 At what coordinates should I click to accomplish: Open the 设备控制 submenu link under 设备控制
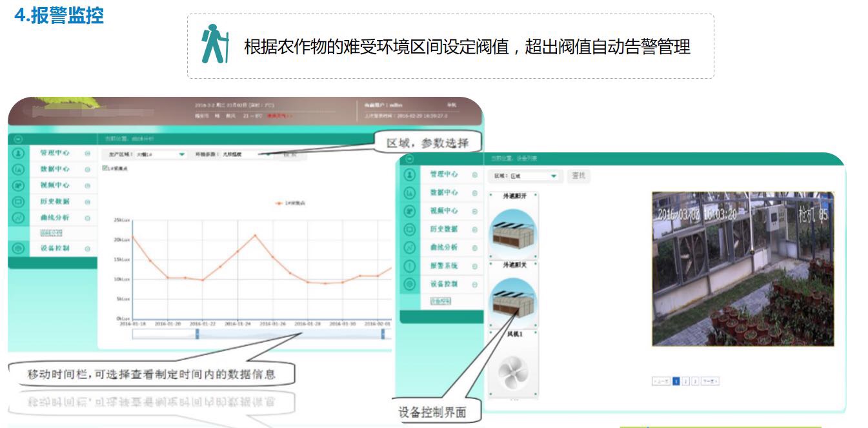441,301
